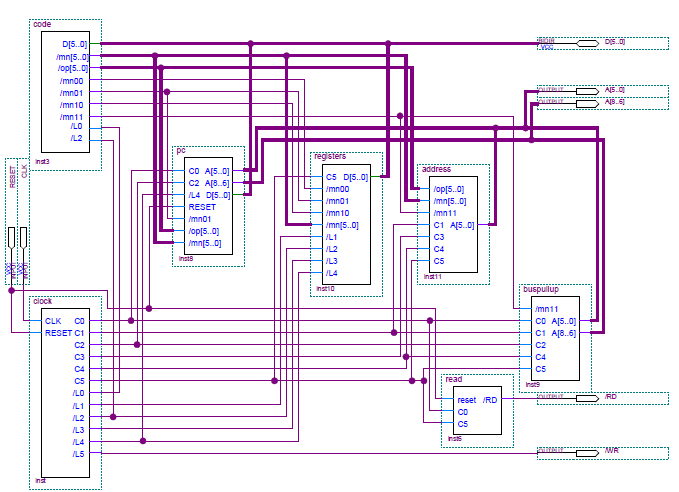Select the registers block inst10
Viewport: 679px width, 492px height.
click(x=346, y=224)
